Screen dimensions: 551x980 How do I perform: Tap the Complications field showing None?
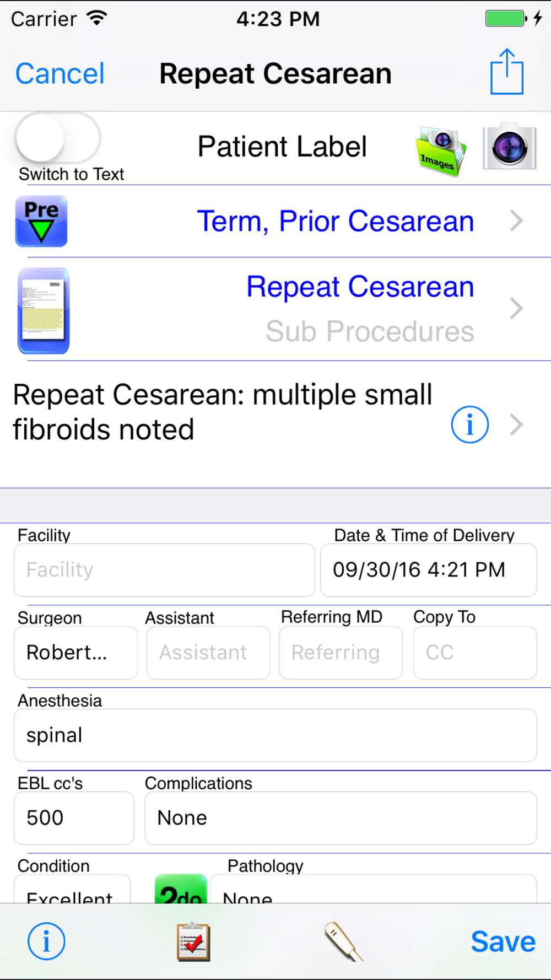[340, 818]
